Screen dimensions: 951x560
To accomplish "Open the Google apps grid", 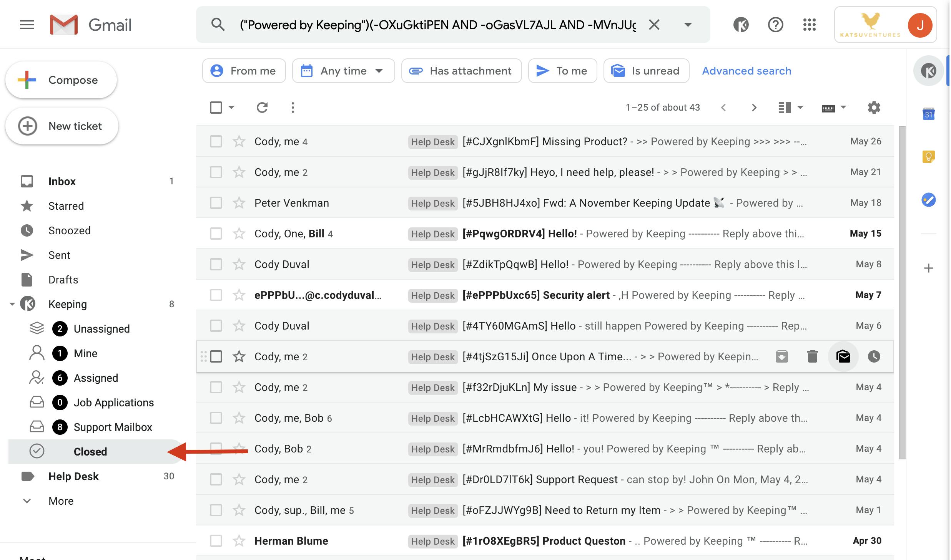I will (x=809, y=25).
